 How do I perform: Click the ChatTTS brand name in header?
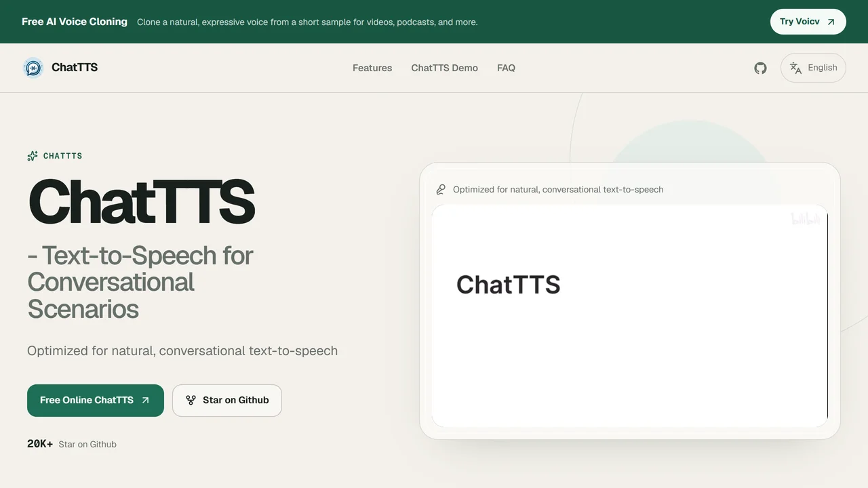pos(75,68)
